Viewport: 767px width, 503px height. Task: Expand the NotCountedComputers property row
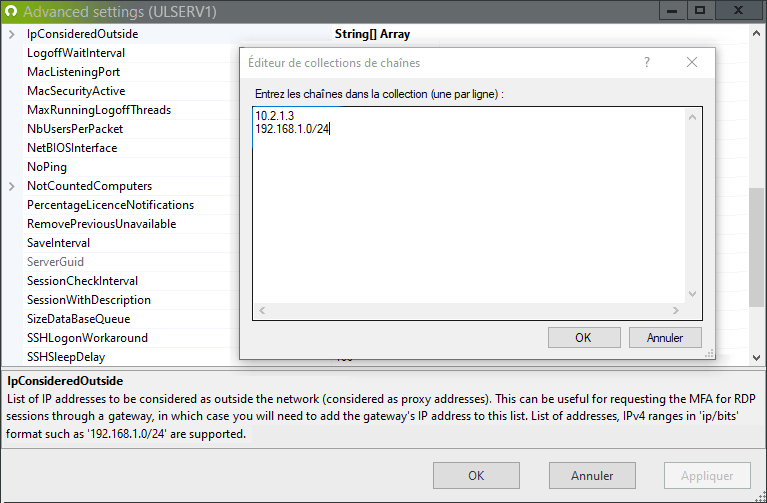coord(12,186)
